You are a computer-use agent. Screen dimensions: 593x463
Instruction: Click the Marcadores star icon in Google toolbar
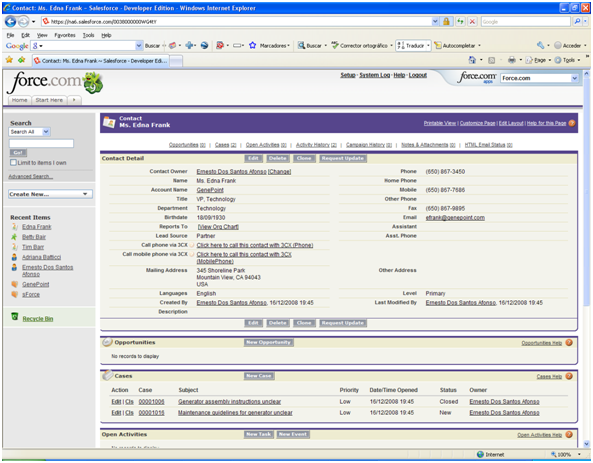(253, 45)
